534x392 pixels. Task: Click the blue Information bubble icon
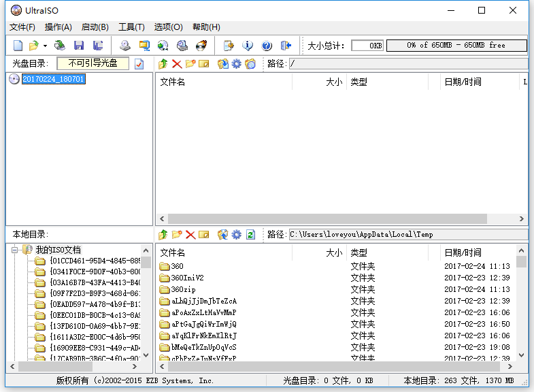click(x=248, y=46)
